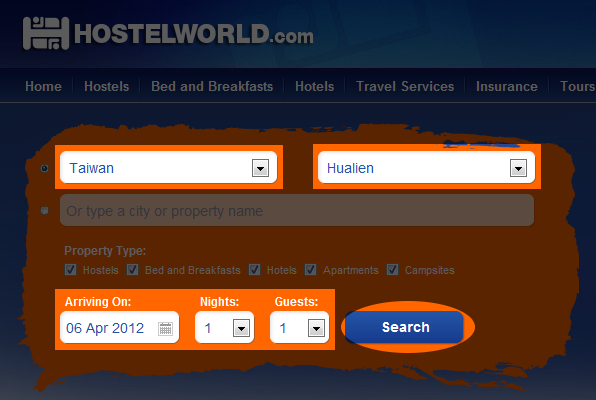
Task: Open Travel Services menu item
Action: [x=405, y=86]
